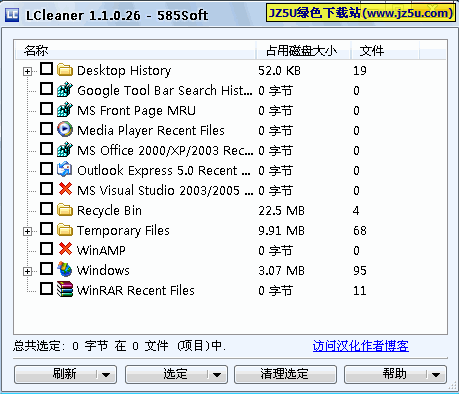Screen dimensions: 459x394
Task: Click the LCleaner app icon in title bar
Action: [x=12, y=15]
